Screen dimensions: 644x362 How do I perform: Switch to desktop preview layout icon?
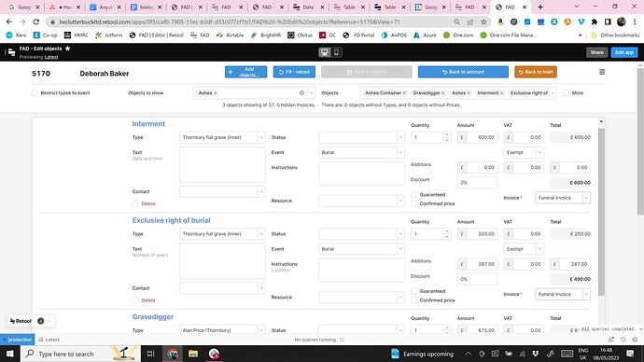(x=325, y=52)
